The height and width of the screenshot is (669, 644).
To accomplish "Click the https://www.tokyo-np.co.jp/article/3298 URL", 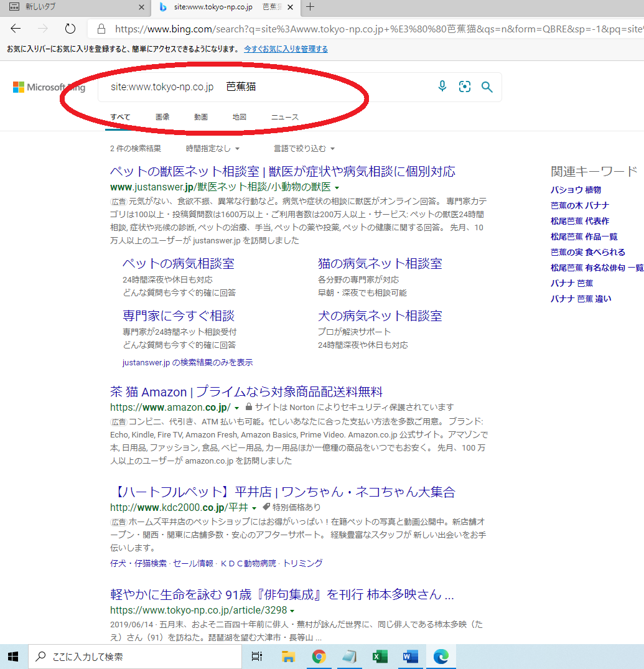I will (198, 610).
